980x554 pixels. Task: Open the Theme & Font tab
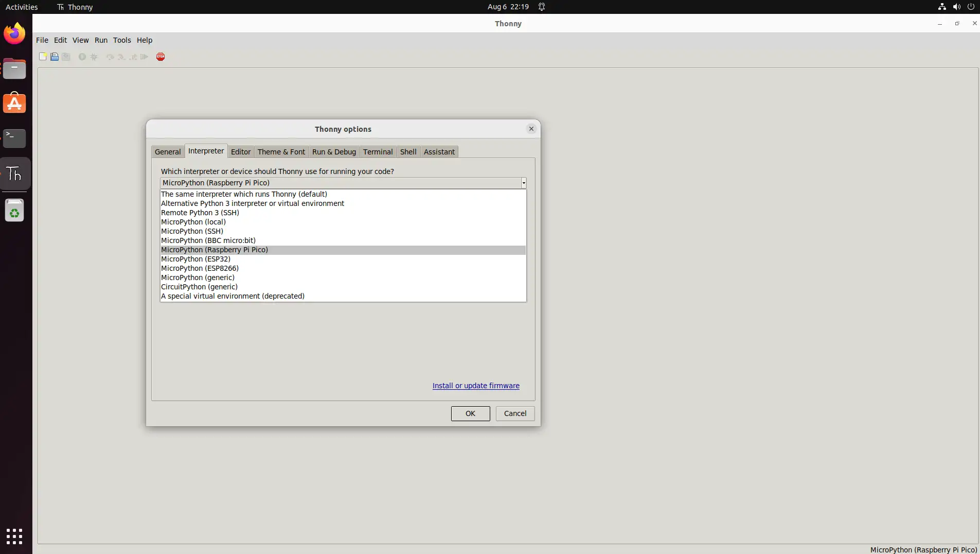click(281, 152)
